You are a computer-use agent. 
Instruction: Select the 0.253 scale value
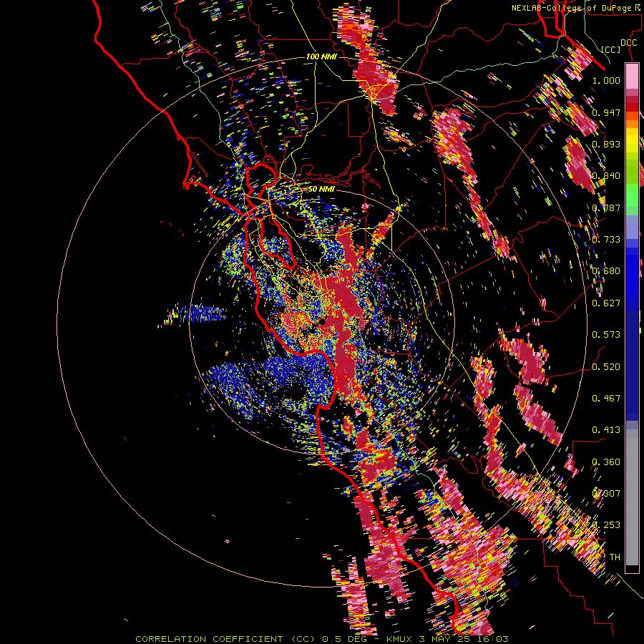pos(606,525)
